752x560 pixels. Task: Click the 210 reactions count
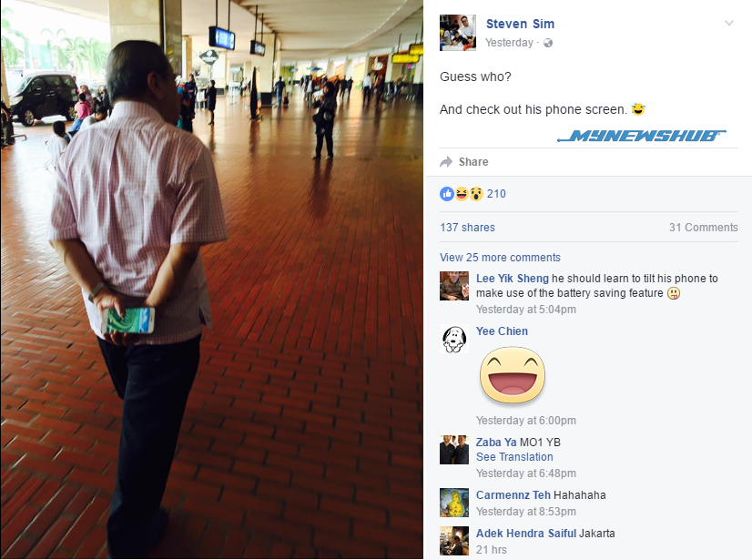[x=496, y=194]
